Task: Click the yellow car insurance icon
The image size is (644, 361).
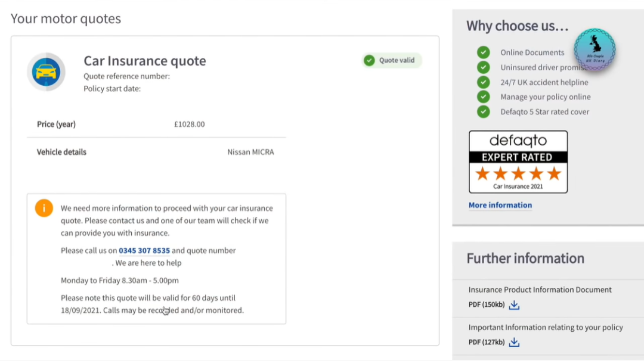Action: tap(46, 72)
